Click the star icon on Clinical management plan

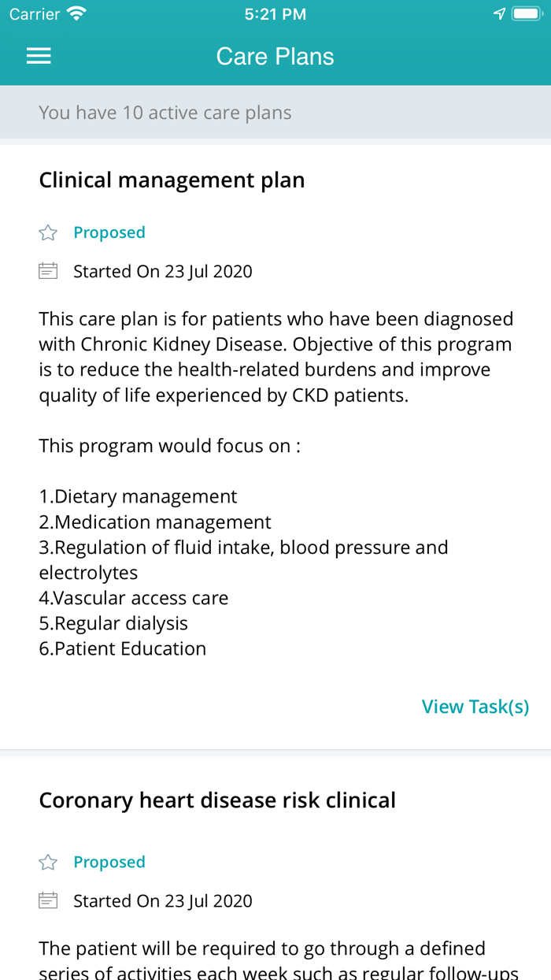tap(48, 232)
